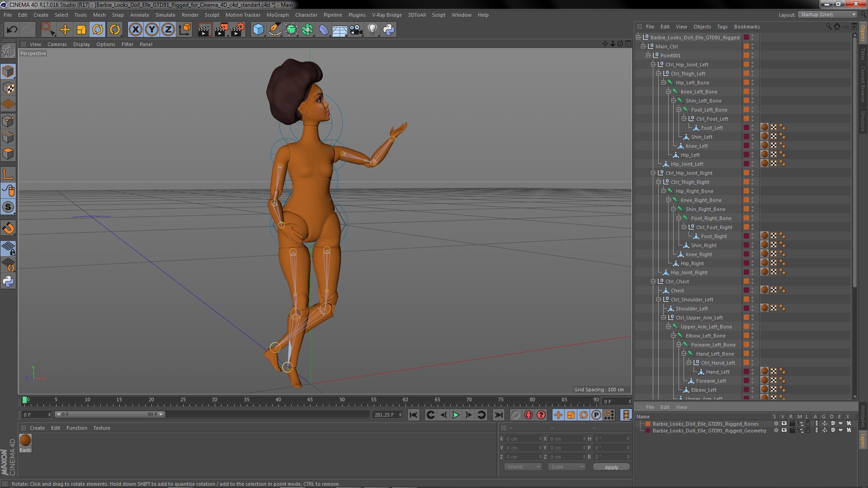Open the Subdivision Surface generator icon
Viewport: 868px width, 488px height.
pyautogui.click(x=291, y=30)
